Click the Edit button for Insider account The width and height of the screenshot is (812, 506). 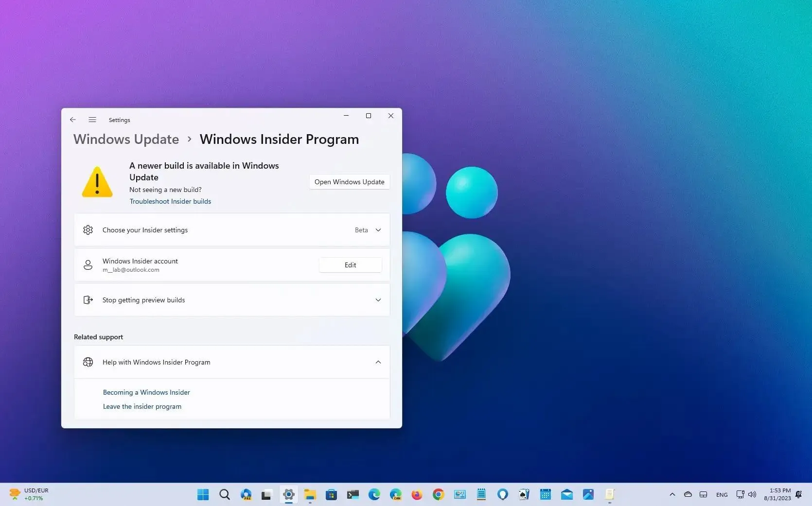pos(350,265)
